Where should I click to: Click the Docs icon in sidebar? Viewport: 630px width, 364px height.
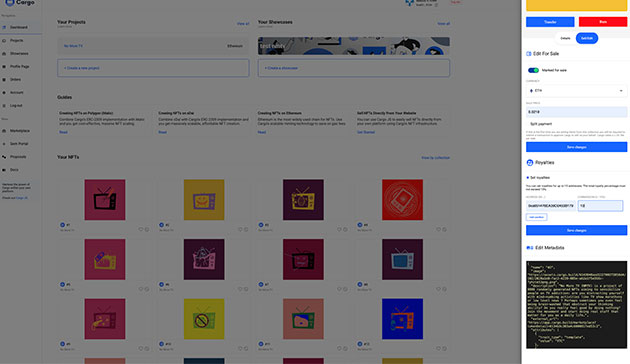coord(4,170)
